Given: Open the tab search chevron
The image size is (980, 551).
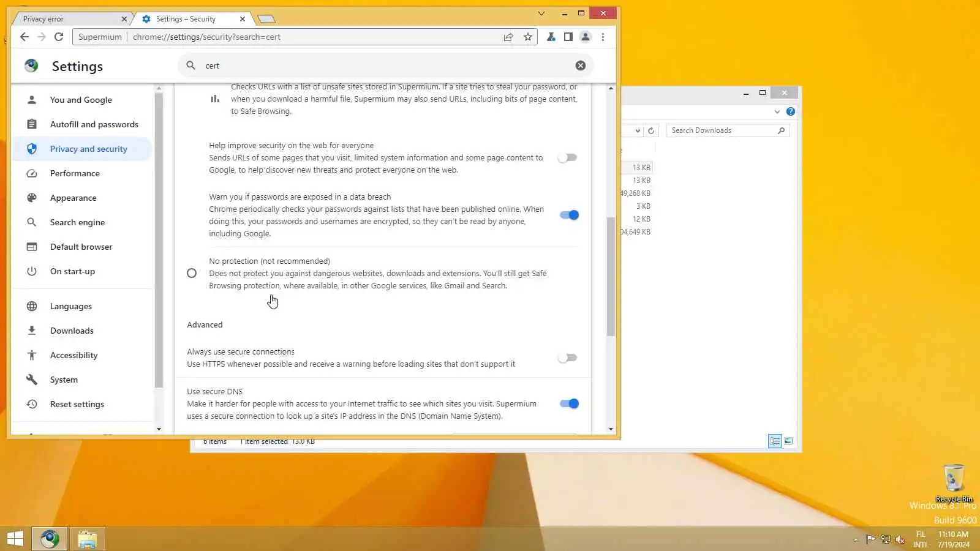Looking at the screenshot, I should click(541, 13).
